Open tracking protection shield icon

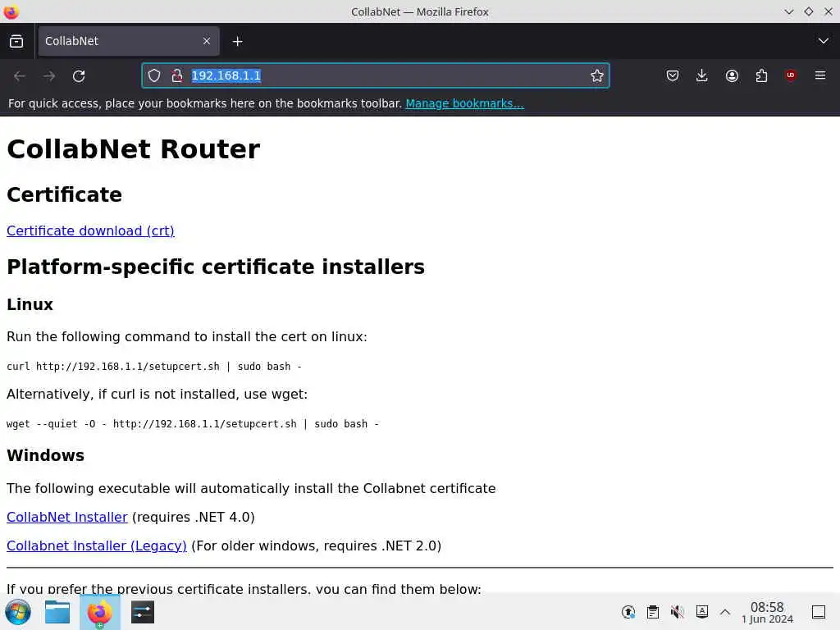pyautogui.click(x=154, y=75)
